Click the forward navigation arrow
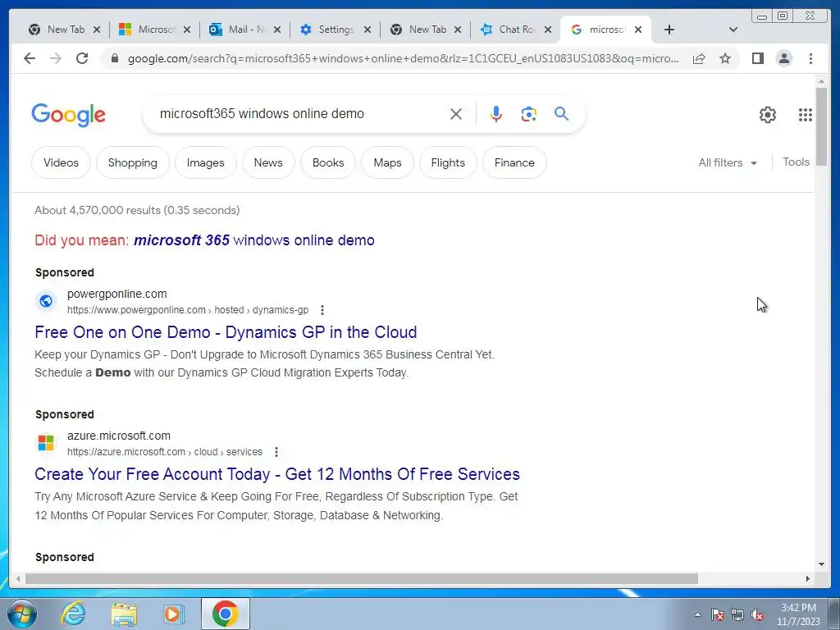 tap(56, 58)
